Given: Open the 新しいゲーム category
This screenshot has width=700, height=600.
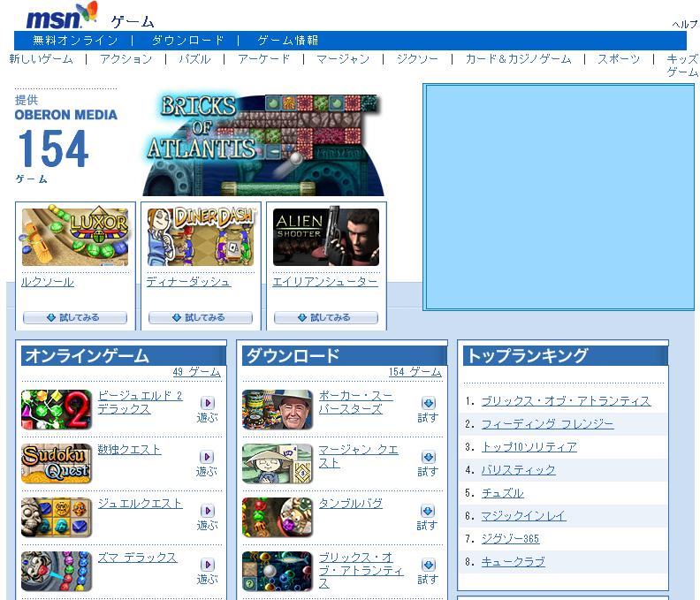Looking at the screenshot, I should tap(41, 59).
